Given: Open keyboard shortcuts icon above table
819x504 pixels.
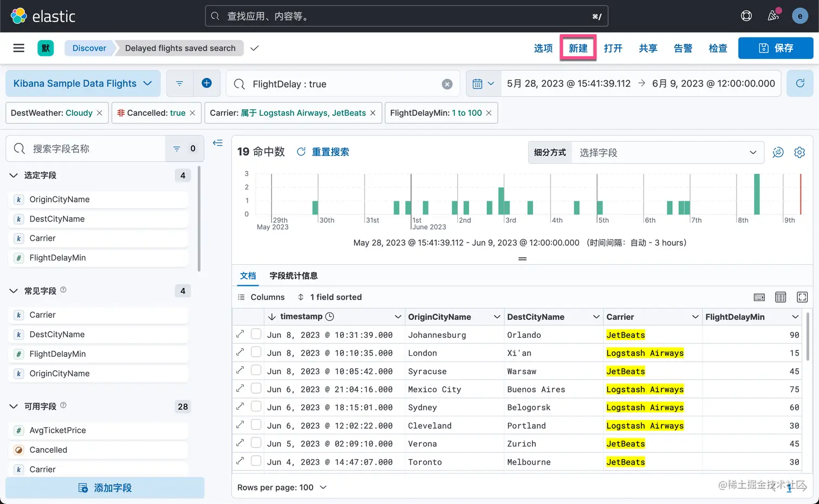Looking at the screenshot, I should click(759, 297).
